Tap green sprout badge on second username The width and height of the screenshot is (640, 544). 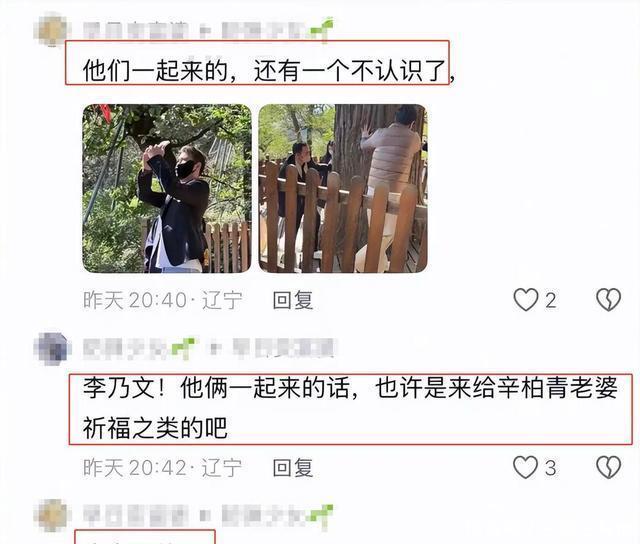point(183,348)
